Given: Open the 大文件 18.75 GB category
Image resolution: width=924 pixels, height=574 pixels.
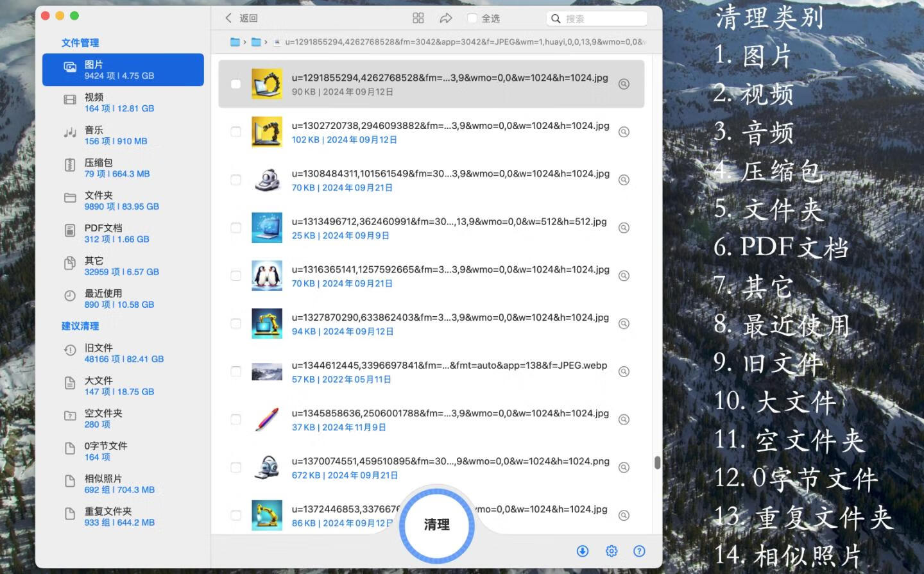Looking at the screenshot, I should point(123,386).
